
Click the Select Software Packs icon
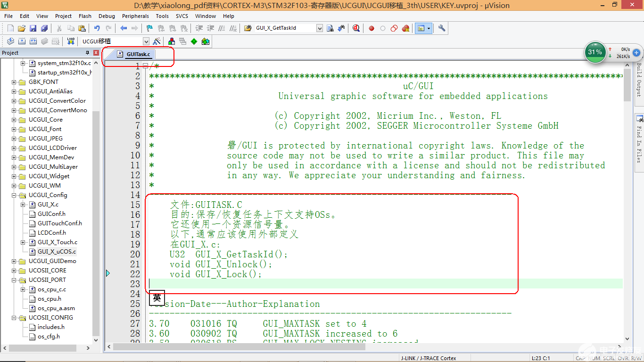click(x=205, y=41)
